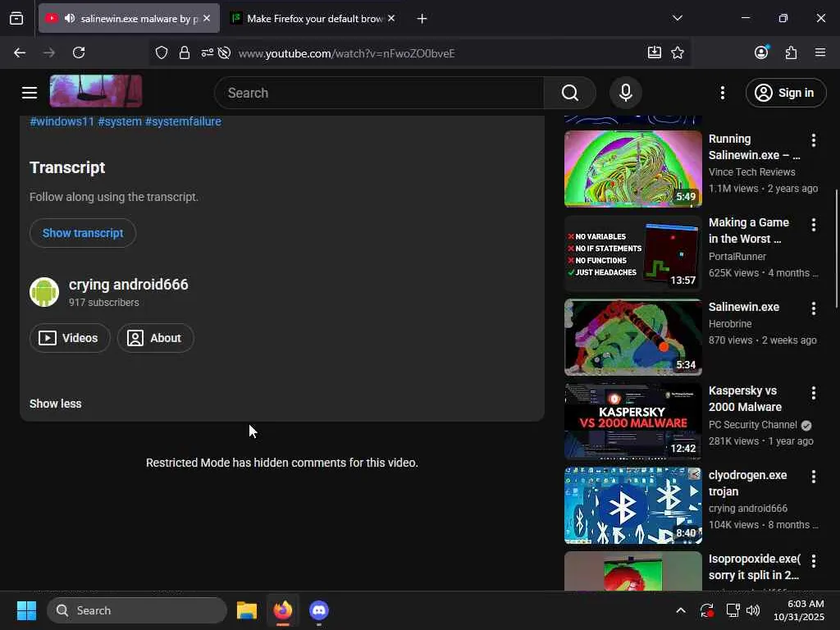This screenshot has height=630, width=840.
Task: Focus the YouTube search field
Action: 379,93
